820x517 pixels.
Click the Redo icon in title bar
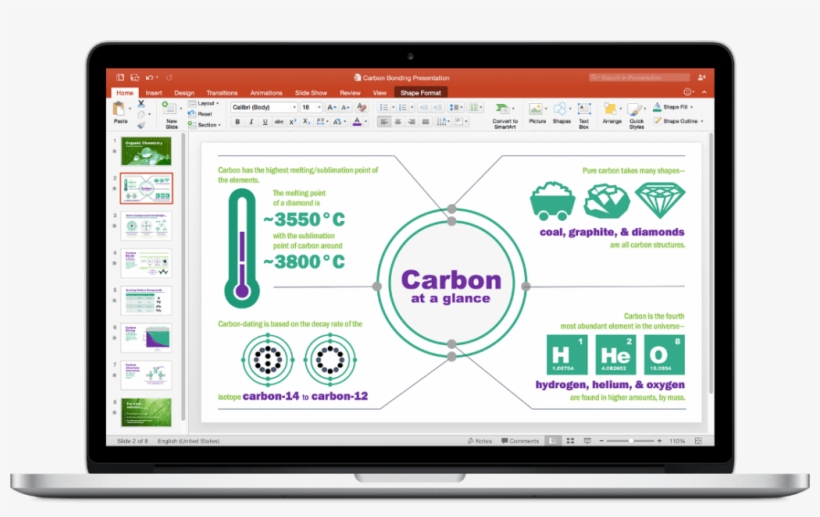pos(169,77)
